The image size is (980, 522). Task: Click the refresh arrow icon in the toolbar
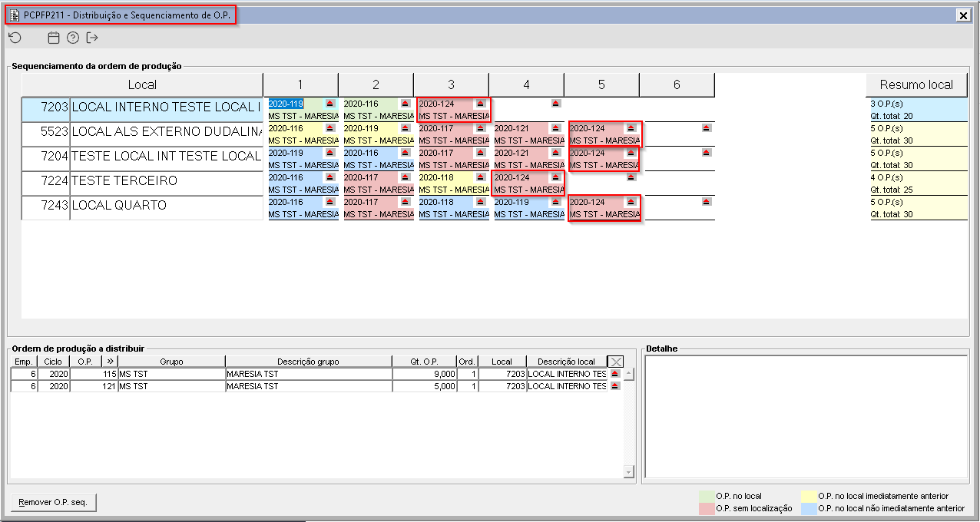[15, 38]
